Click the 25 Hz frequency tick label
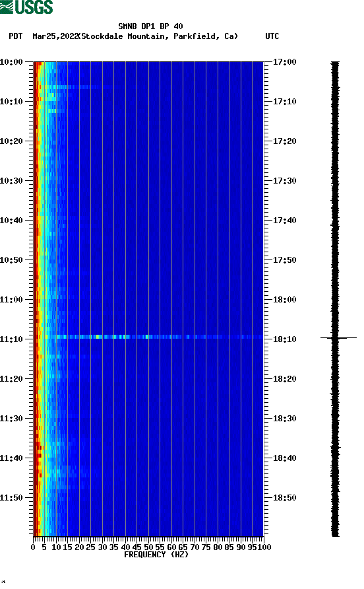Viewport: 364px width, 589px height. (x=90, y=547)
